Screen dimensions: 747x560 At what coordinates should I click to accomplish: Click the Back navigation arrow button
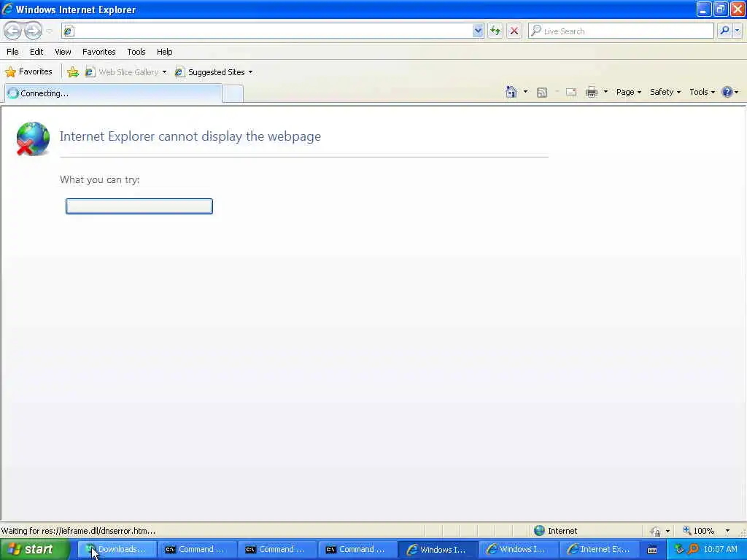[x=13, y=31]
